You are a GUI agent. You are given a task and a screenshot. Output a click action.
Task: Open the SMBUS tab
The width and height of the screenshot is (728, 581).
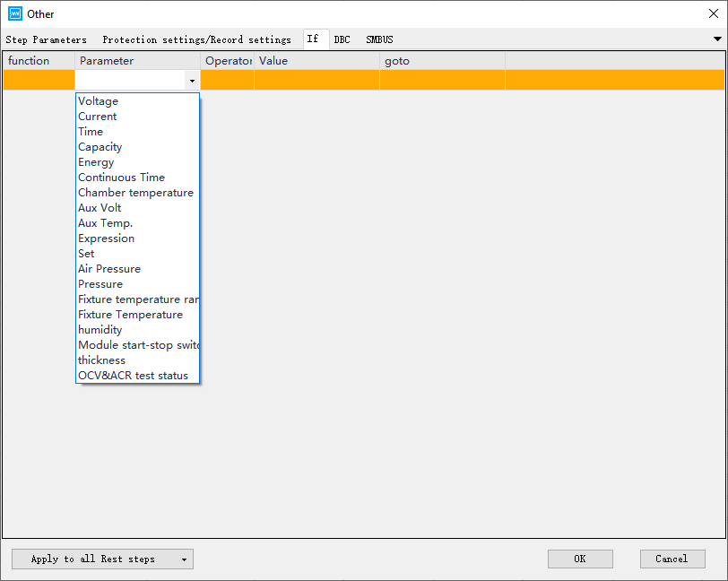(x=379, y=39)
